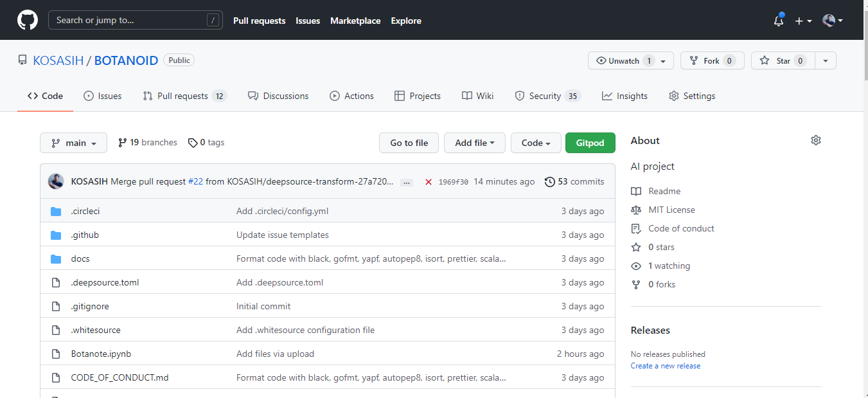Open commit hash 1969f30

454,182
